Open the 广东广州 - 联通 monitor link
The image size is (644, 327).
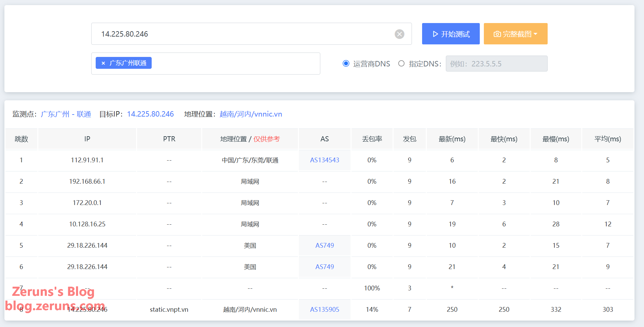(x=66, y=114)
